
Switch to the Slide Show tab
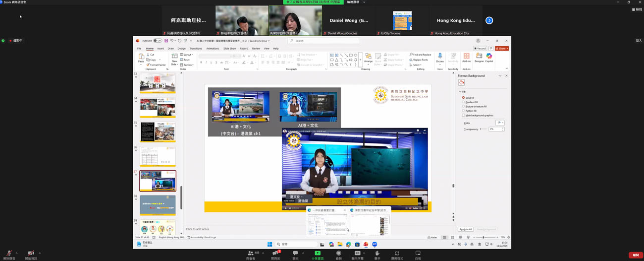click(229, 49)
